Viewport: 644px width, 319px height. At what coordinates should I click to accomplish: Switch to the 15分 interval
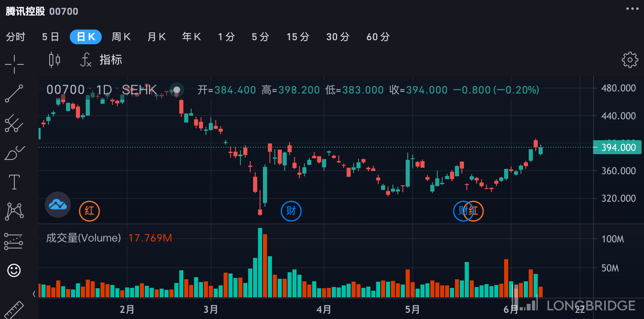[298, 37]
